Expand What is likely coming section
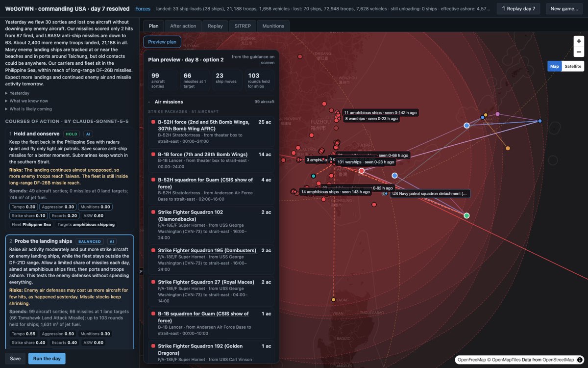The width and height of the screenshot is (588, 368). 28,109
